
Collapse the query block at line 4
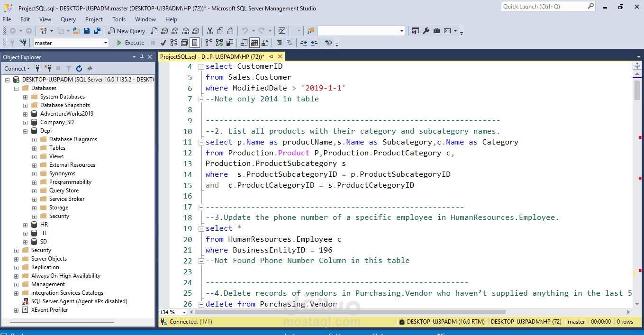click(201, 67)
